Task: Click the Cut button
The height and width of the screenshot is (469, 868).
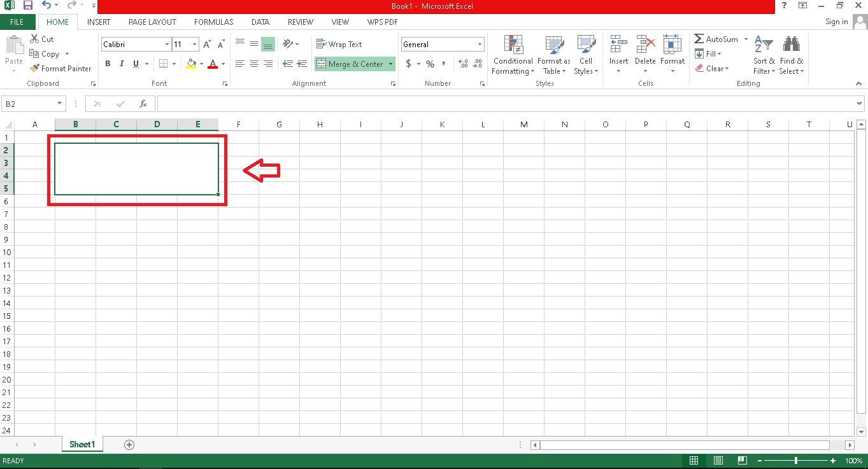Action: [x=42, y=39]
